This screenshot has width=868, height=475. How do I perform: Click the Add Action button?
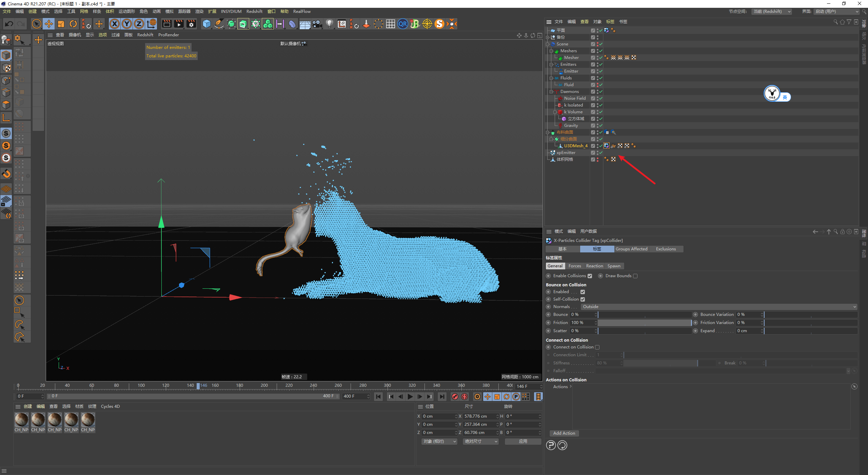[564, 433]
